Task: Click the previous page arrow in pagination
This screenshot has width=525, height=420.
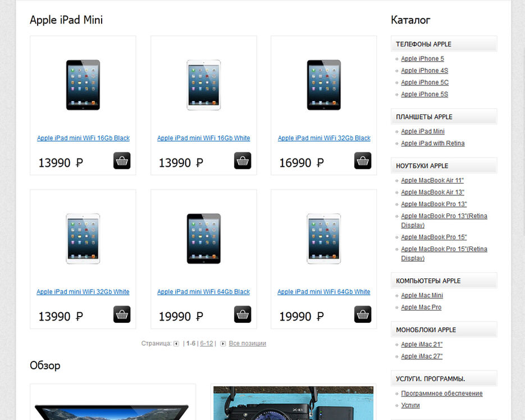Action: 176,344
